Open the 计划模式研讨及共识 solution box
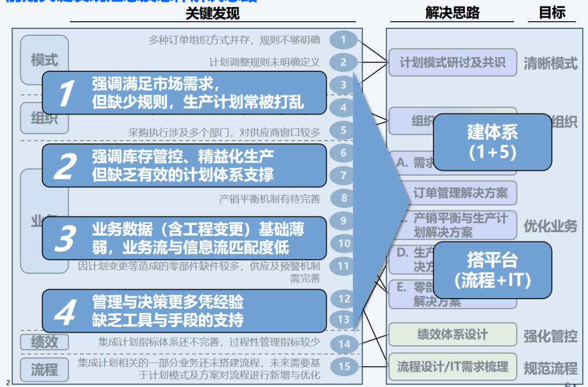 pos(452,62)
